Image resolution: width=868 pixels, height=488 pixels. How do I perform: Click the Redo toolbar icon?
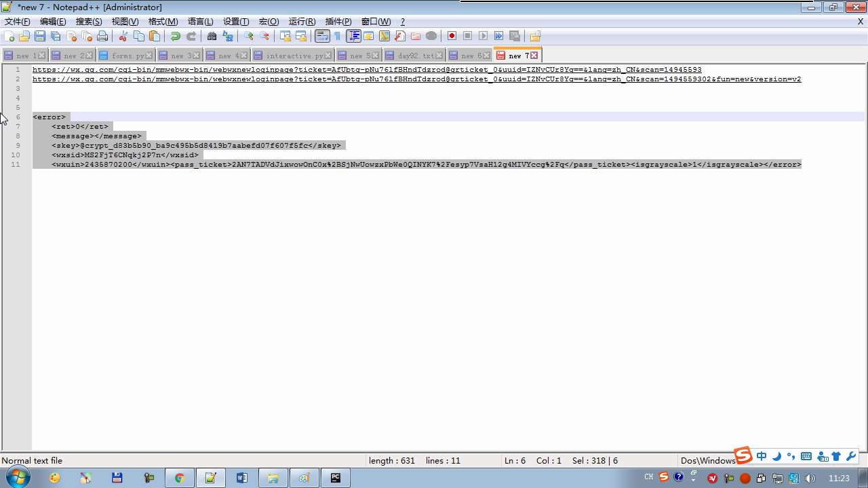191,36
